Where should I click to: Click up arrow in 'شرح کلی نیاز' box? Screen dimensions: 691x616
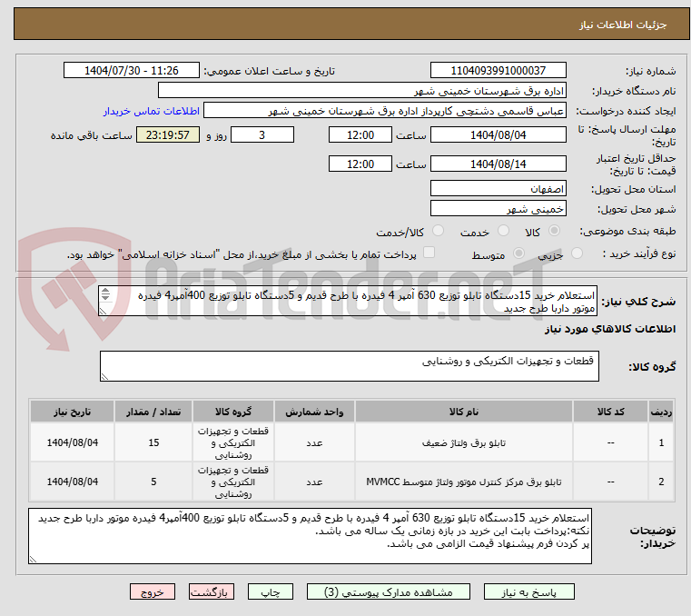coord(105,291)
